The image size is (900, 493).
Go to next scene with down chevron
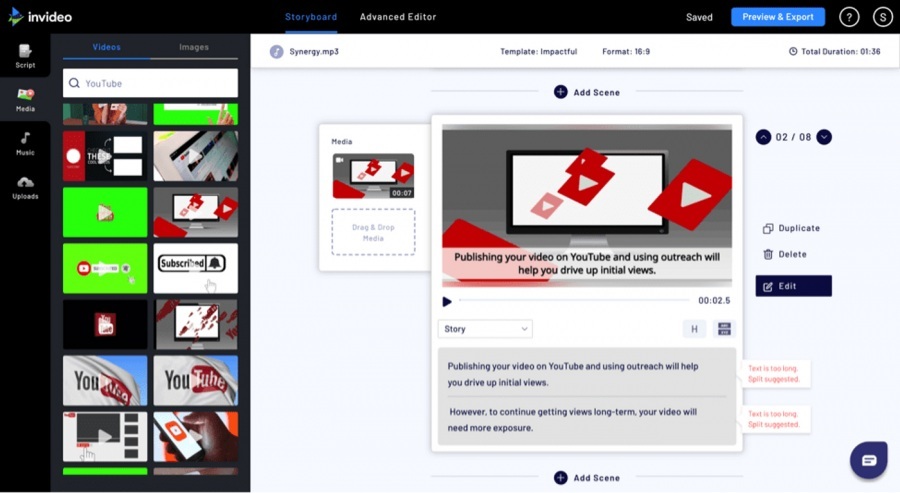pyautogui.click(x=824, y=137)
